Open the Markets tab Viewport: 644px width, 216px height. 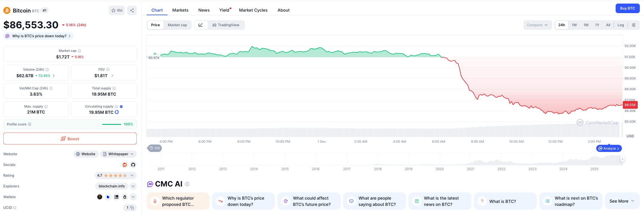(180, 10)
